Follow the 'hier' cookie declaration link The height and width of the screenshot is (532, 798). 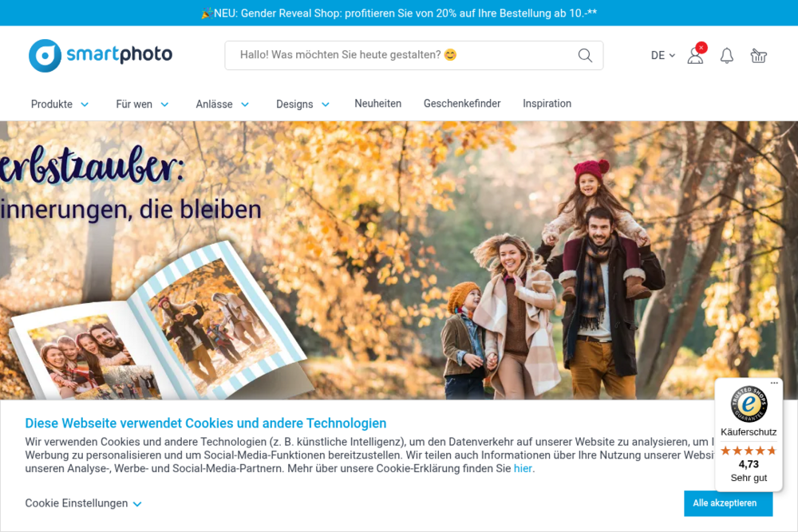click(x=523, y=469)
